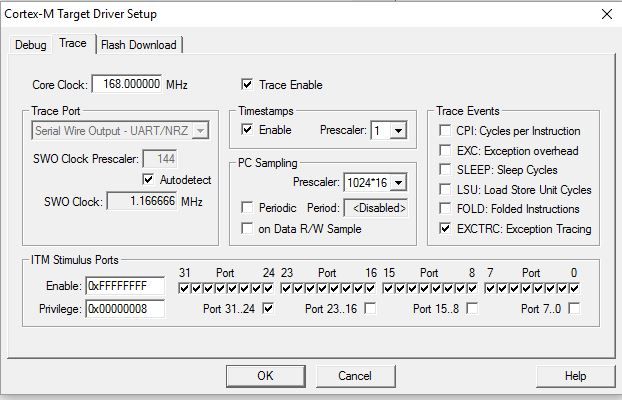
Task: Click the Cancel button
Action: pyautogui.click(x=355, y=376)
